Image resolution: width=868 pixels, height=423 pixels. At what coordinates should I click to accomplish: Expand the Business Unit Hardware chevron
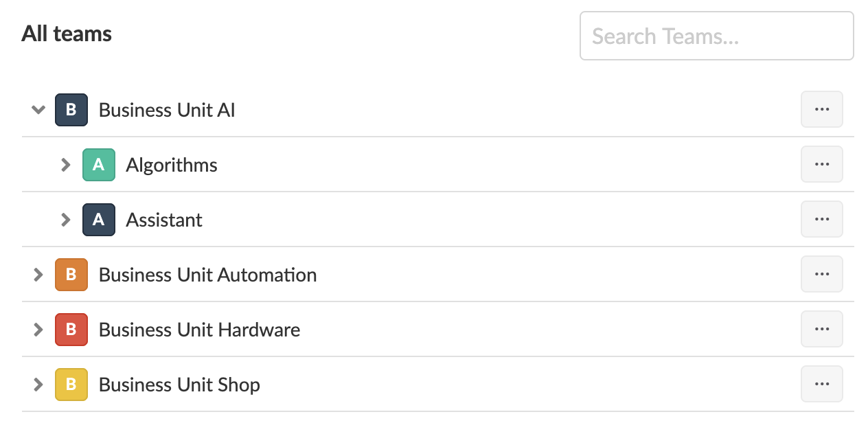38,330
